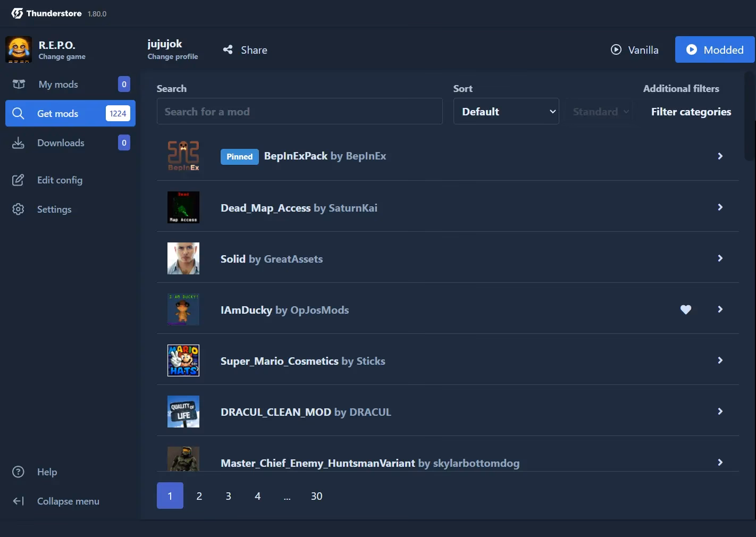
Task: Click the BepInExPack mod thumbnail
Action: tap(183, 156)
